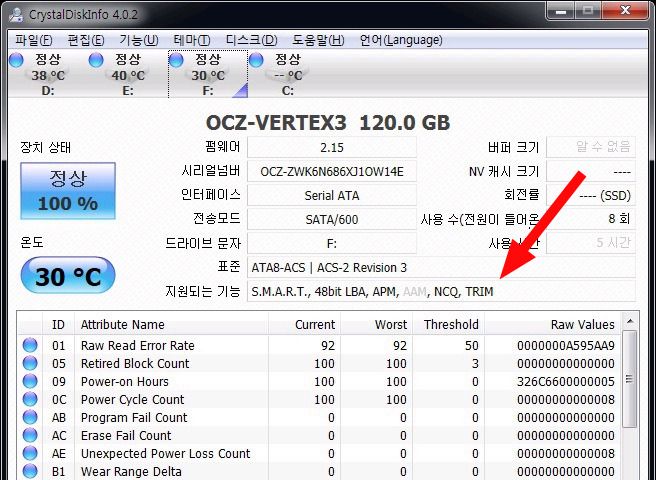Select the Raw Read Error Rate row text

point(138,346)
